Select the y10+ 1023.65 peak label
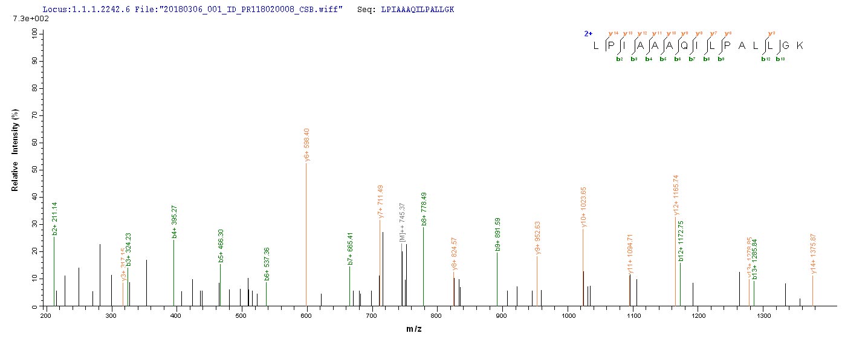 [x=584, y=207]
